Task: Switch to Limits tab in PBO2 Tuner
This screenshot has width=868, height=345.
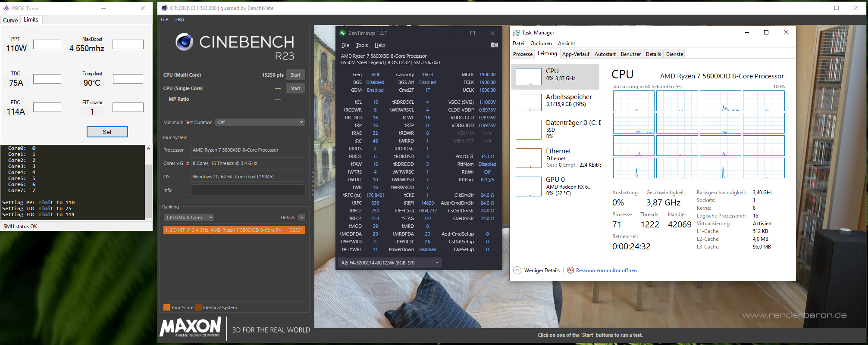Action: (x=31, y=19)
